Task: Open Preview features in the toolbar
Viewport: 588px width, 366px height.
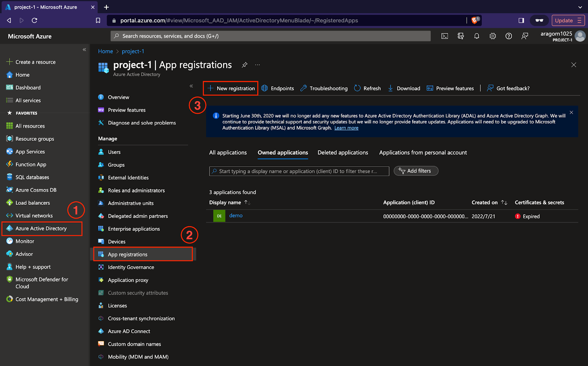Action: click(x=450, y=89)
